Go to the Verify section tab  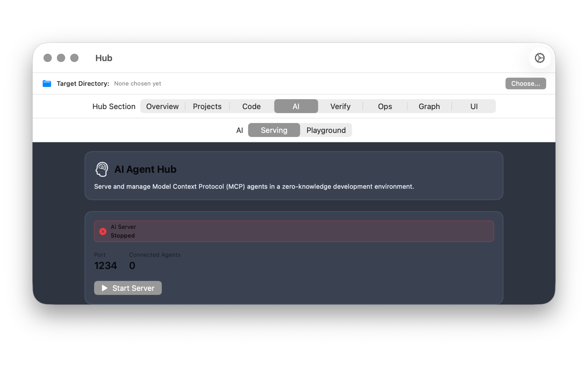[340, 106]
